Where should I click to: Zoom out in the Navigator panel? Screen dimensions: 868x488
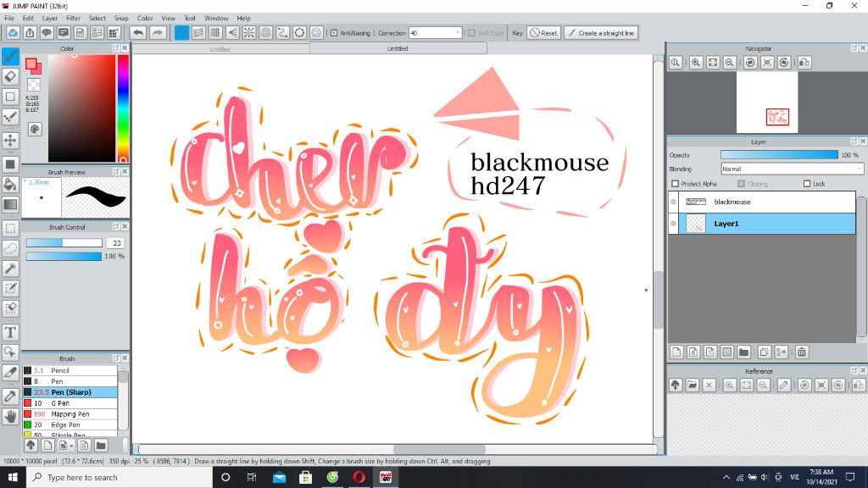tap(730, 63)
